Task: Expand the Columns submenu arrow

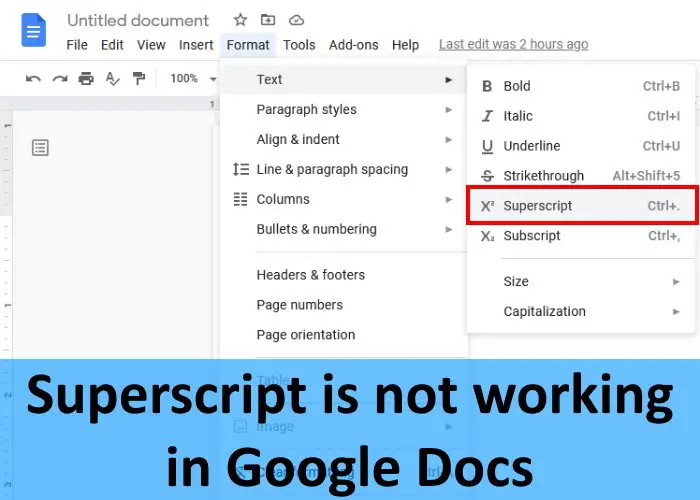Action: [x=449, y=200]
